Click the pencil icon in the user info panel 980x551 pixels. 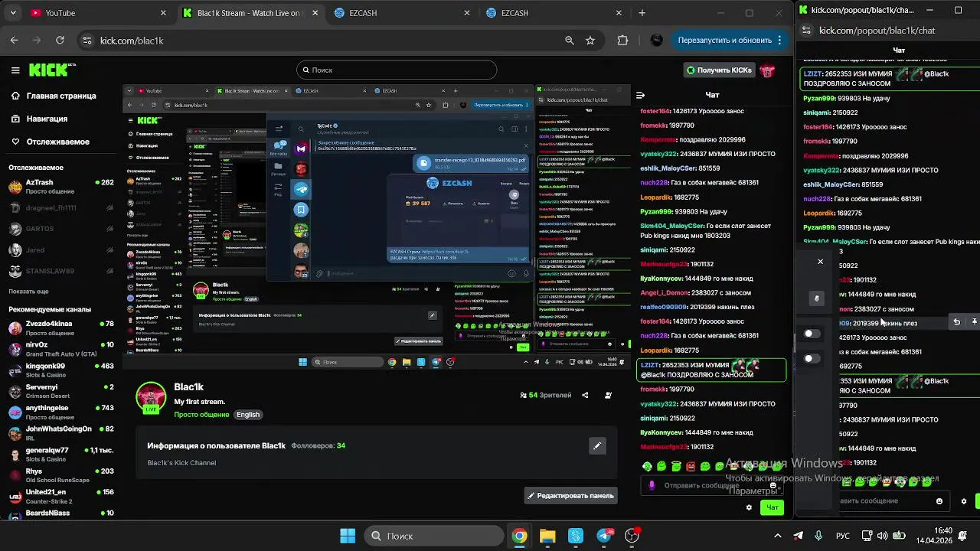click(x=597, y=445)
